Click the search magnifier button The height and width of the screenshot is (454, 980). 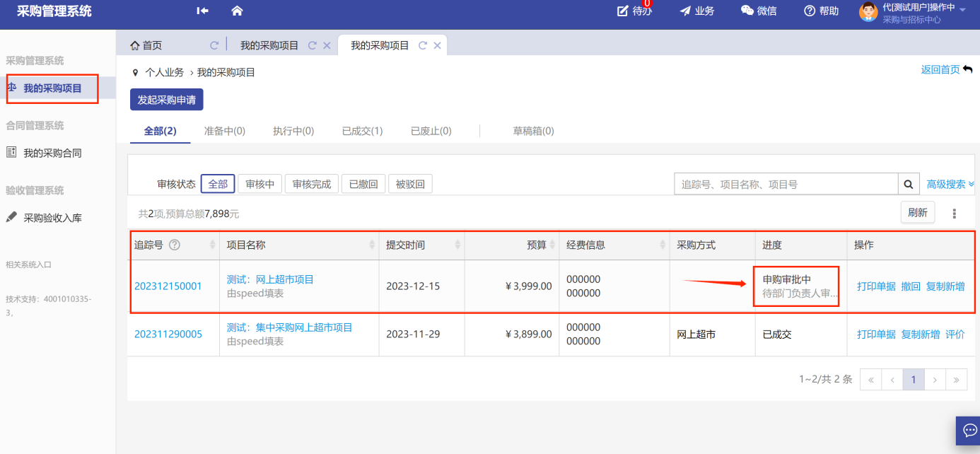click(909, 185)
